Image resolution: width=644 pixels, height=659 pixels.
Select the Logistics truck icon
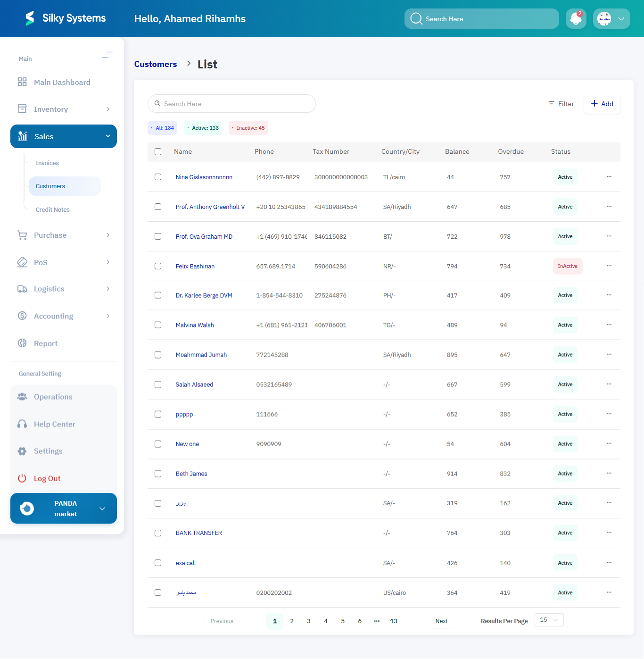pos(22,289)
